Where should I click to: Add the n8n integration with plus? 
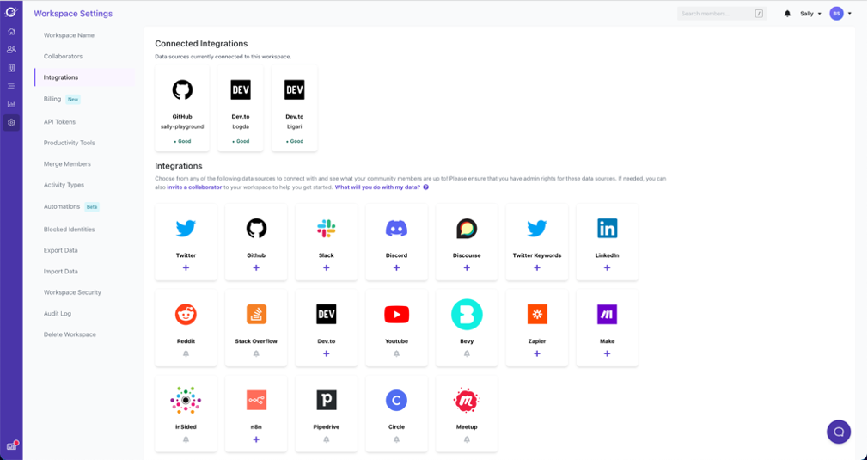tap(256, 439)
